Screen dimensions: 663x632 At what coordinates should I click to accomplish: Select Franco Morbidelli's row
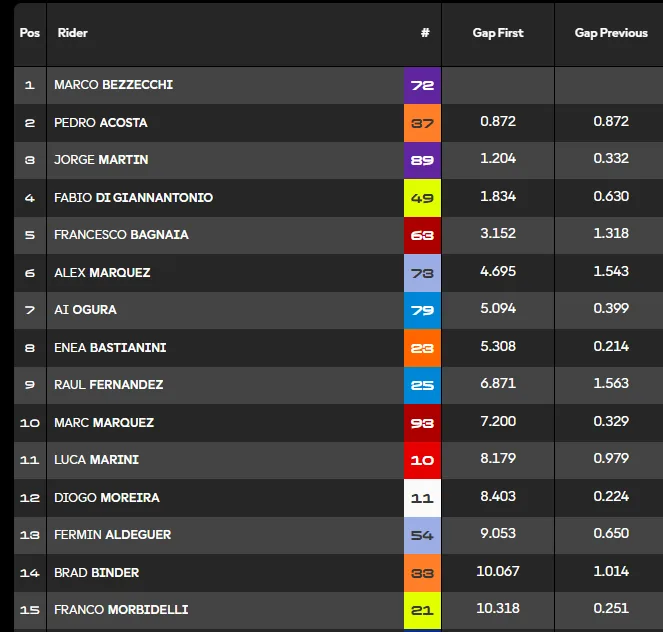pos(338,610)
